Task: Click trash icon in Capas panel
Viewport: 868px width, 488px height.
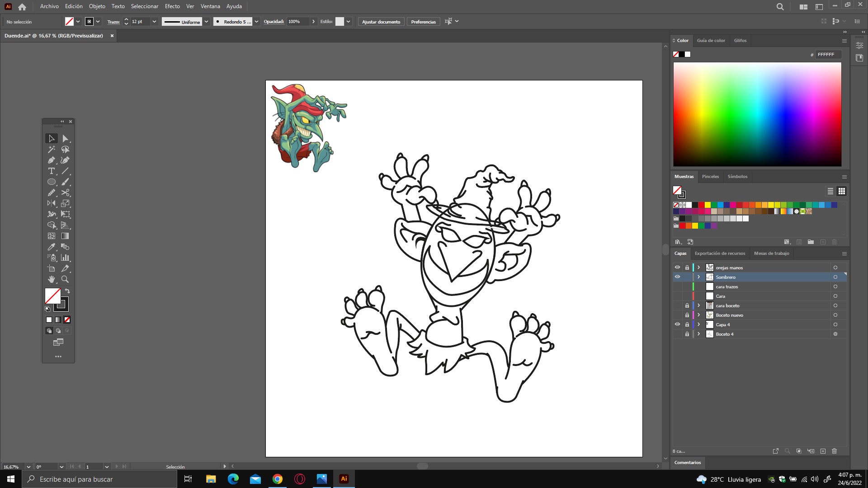Action: click(x=835, y=451)
